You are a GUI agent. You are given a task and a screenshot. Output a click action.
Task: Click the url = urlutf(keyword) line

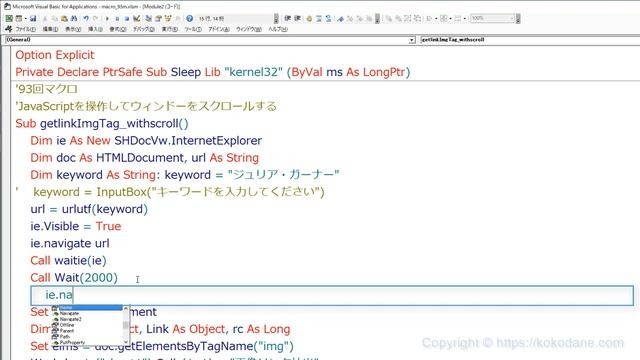89,209
